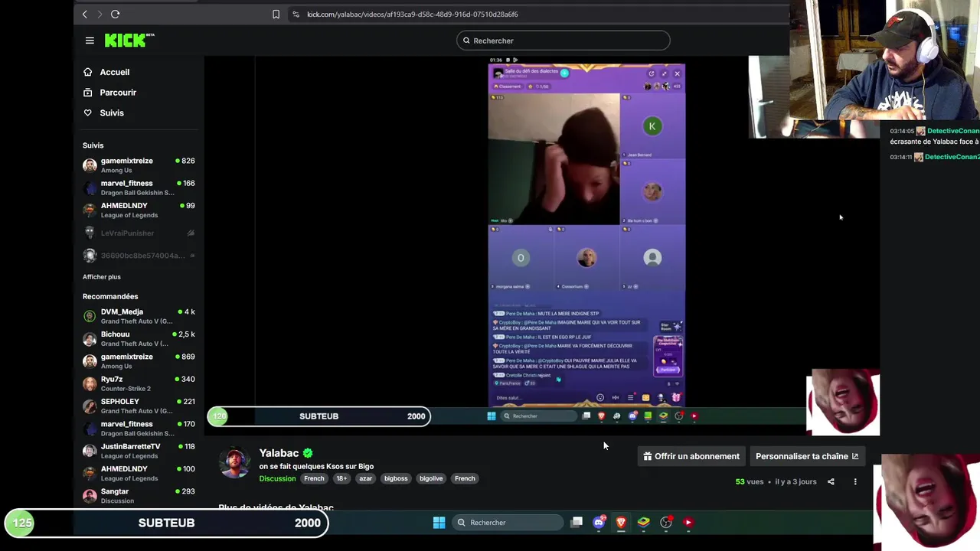This screenshot has width=980, height=551.
Task: Open recommended channel Ryu7z
Action: 139,383
